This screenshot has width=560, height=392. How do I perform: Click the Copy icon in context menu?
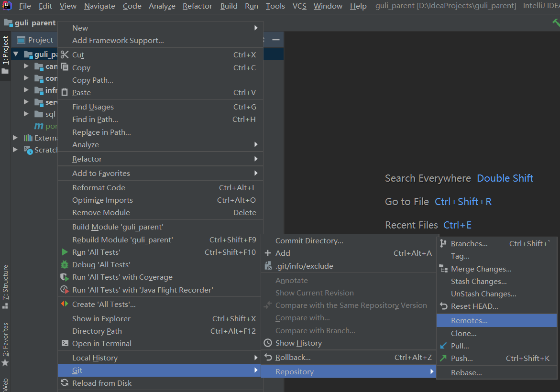point(65,67)
